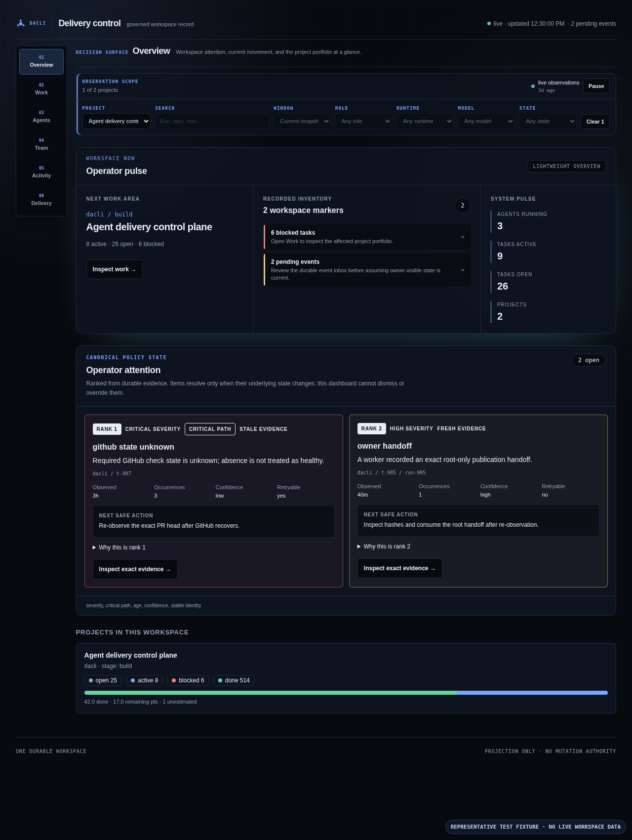Focus the Search run, task, role field
Viewport: 632px width, 840px height.
pos(212,121)
